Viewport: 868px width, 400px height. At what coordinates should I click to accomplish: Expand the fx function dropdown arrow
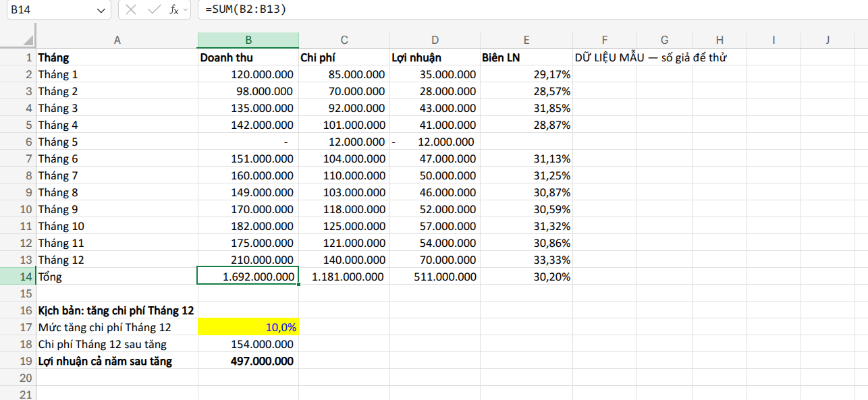(x=186, y=10)
